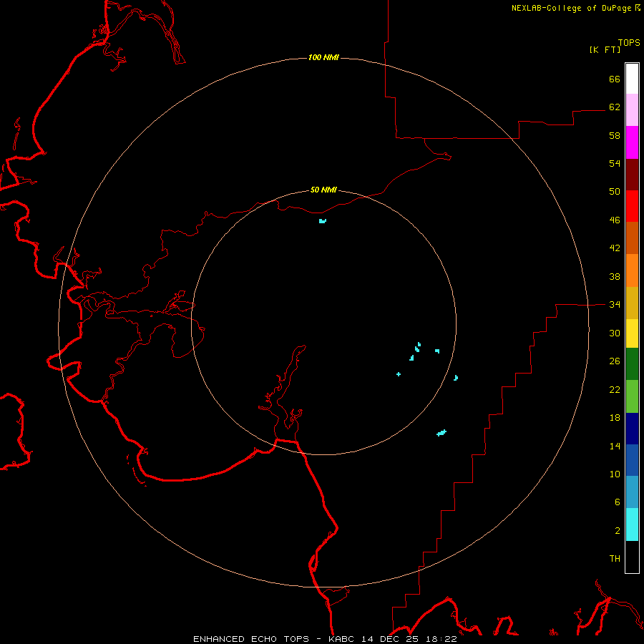Click the NEXLAB-College of DuPage credit text

click(572, 8)
